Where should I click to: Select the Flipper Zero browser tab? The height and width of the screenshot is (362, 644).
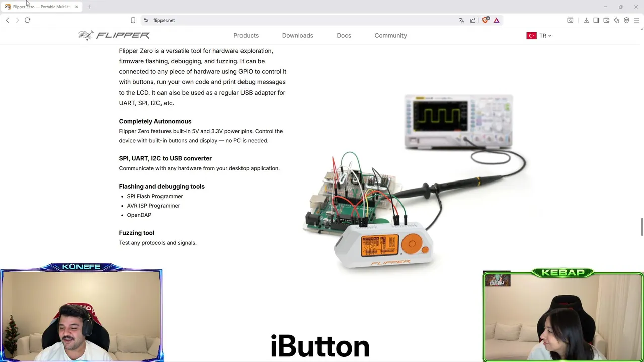(x=41, y=7)
